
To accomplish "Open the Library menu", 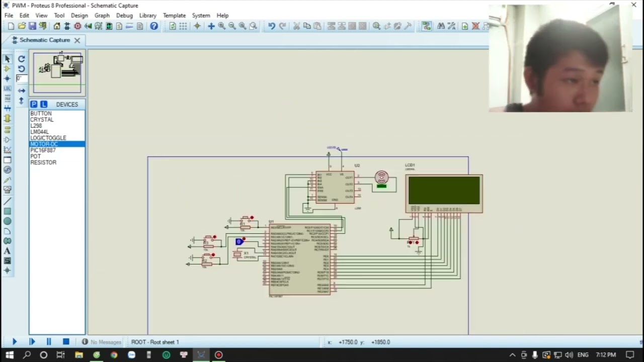I will [x=147, y=16].
